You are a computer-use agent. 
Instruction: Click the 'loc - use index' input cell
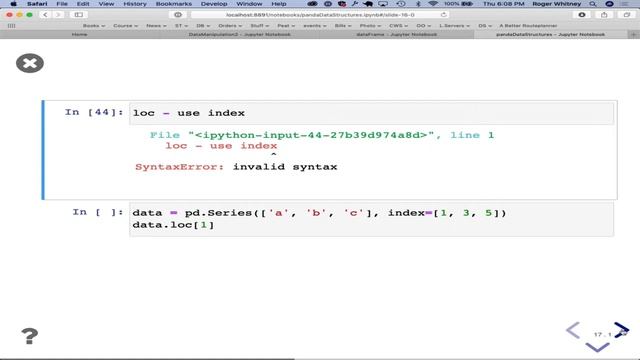point(371,113)
